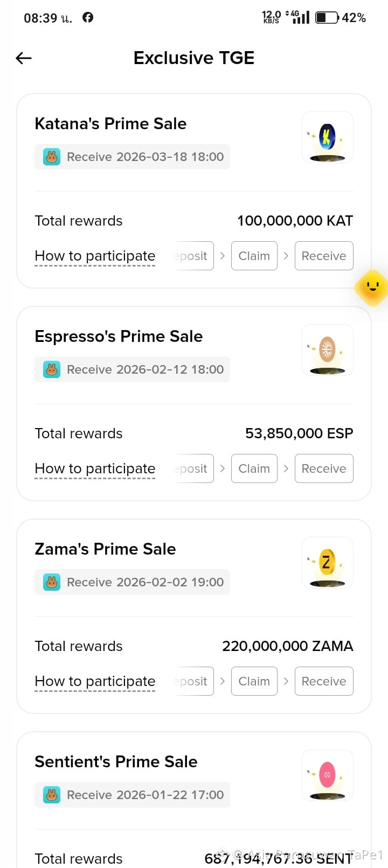Open the Katana KAT token icon
The image size is (388, 868).
tap(328, 137)
